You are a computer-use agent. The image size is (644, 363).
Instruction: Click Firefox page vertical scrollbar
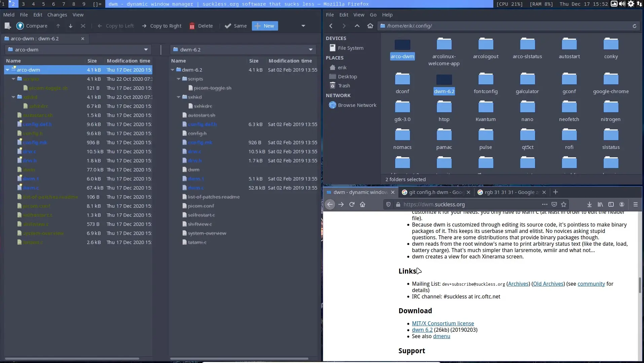(640, 285)
